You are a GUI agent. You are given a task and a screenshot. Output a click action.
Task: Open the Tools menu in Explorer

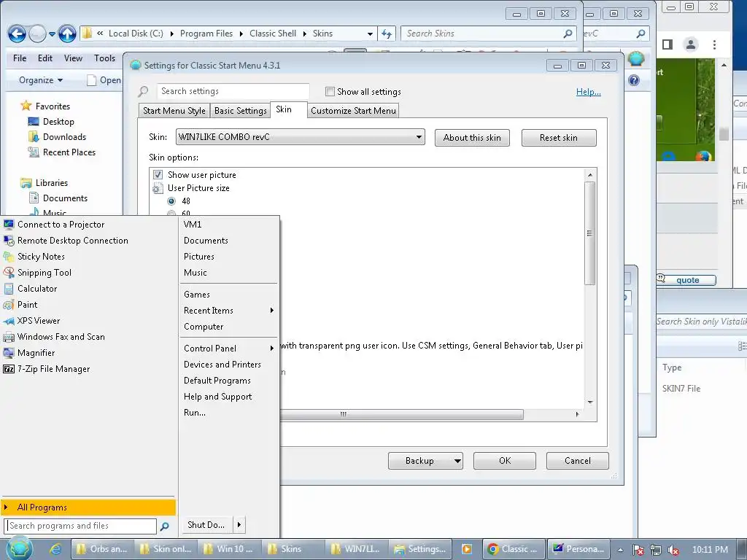click(104, 58)
